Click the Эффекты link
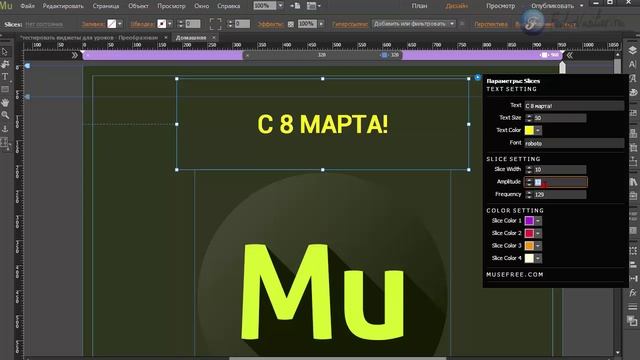 pyautogui.click(x=271, y=24)
